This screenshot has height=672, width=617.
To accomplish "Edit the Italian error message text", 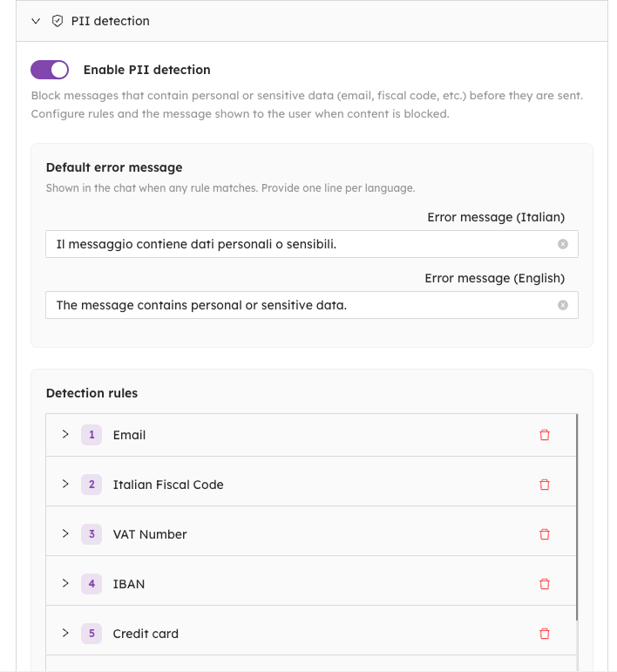I will (x=296, y=244).
